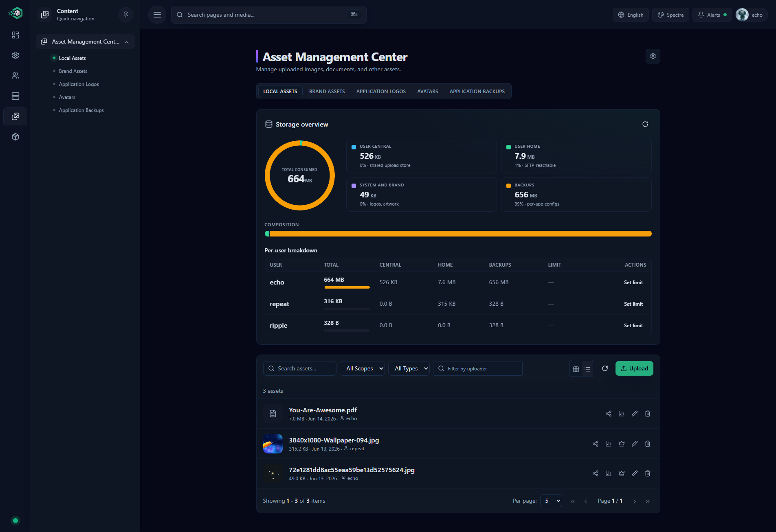Screen dimensions: 776x532
Task: Open the content assets icon in left rail
Action: click(15, 116)
